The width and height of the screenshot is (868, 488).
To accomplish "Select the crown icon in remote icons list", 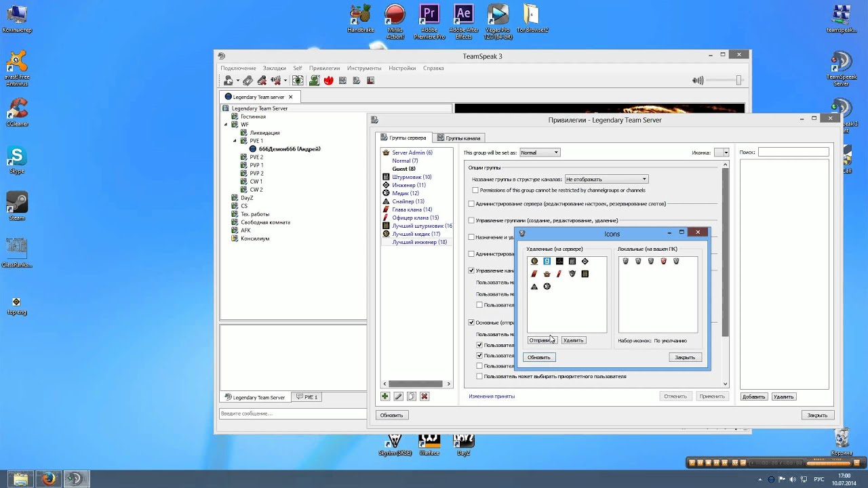I will tap(547, 274).
